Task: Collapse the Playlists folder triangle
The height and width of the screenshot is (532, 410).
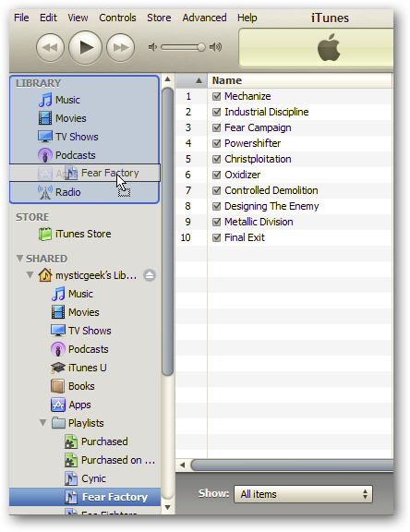Action: click(x=42, y=423)
